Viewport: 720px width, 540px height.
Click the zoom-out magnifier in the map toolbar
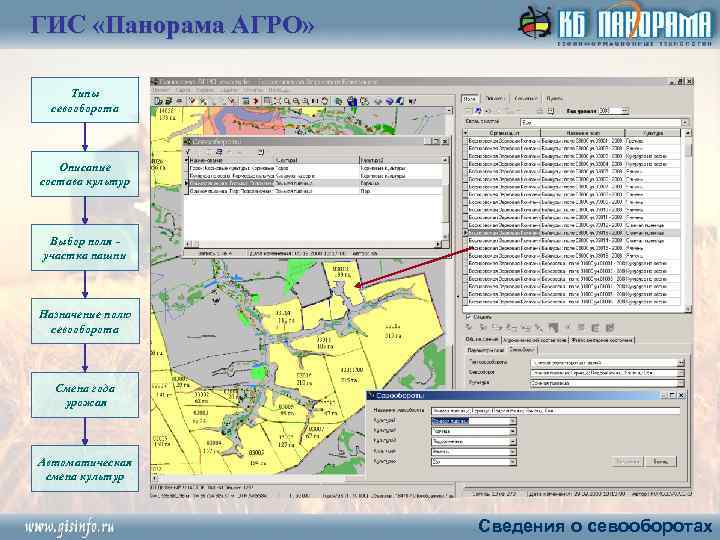point(305,101)
